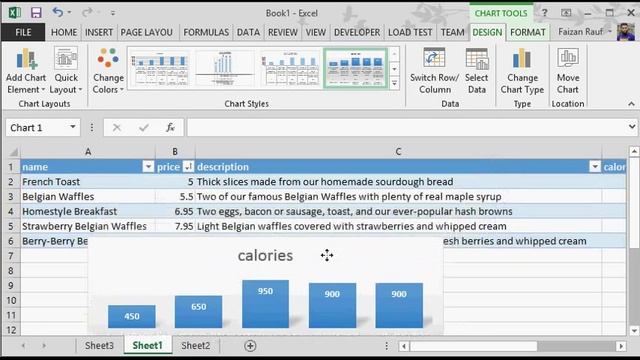This screenshot has height=360, width=640.
Task: Open the Name Box dropdown arrow
Action: 73,127
